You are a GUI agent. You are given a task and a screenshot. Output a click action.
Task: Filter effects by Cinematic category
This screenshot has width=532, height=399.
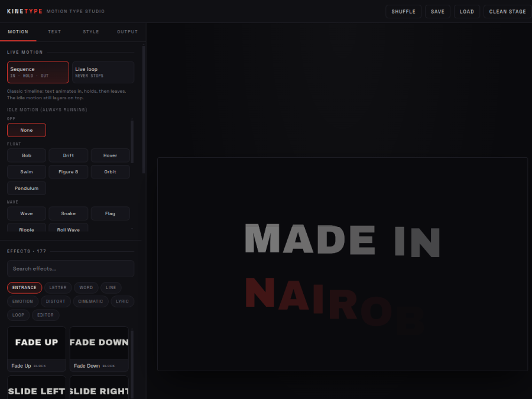[90, 301]
